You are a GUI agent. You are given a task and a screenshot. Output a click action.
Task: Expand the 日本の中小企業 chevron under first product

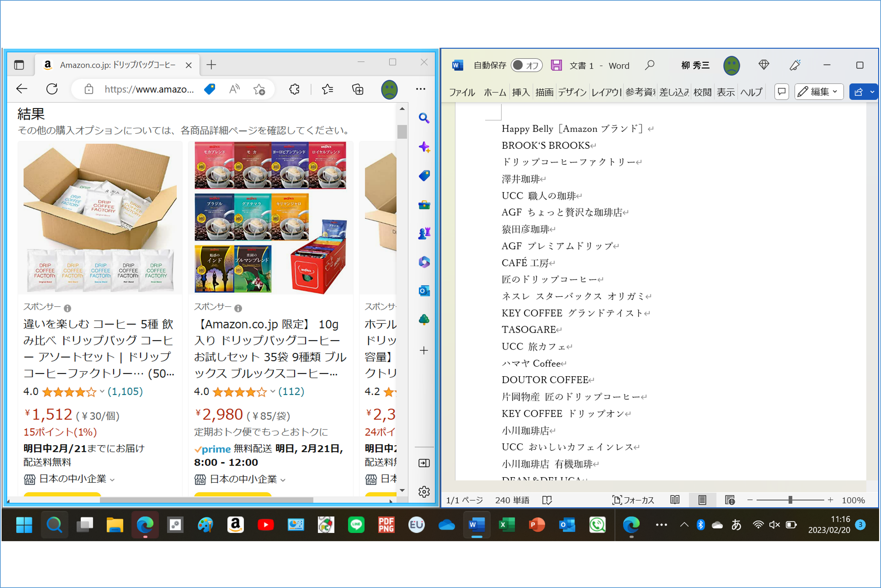[112, 480]
